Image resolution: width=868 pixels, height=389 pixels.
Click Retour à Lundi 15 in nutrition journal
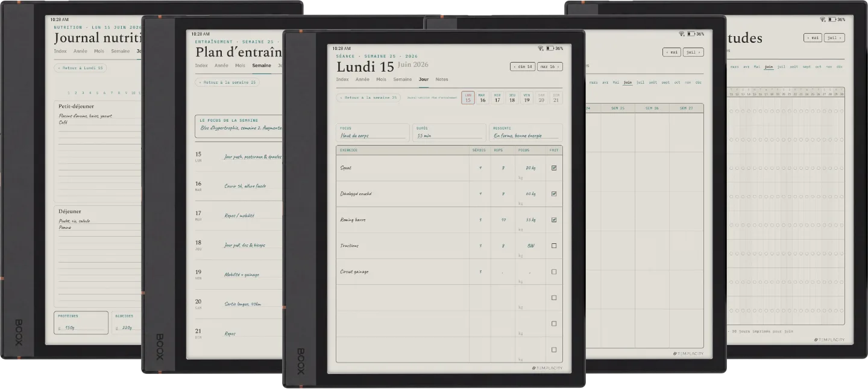coord(81,68)
